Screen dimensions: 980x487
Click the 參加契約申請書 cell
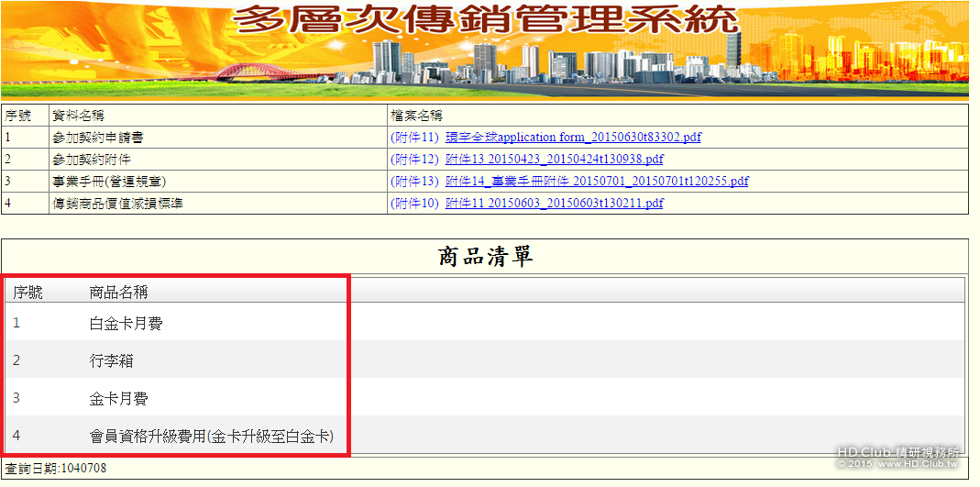click(217, 137)
